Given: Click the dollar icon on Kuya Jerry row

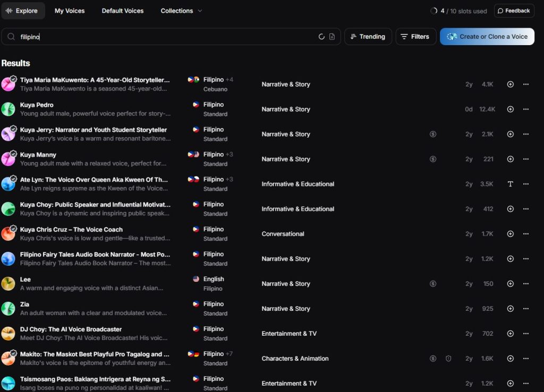Looking at the screenshot, I should click(x=433, y=134).
